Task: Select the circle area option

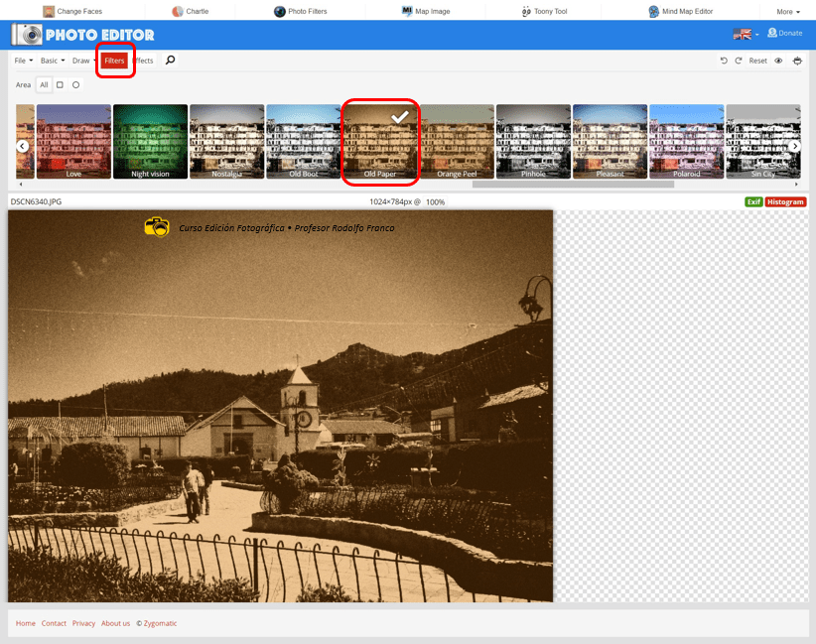Action: click(x=75, y=85)
